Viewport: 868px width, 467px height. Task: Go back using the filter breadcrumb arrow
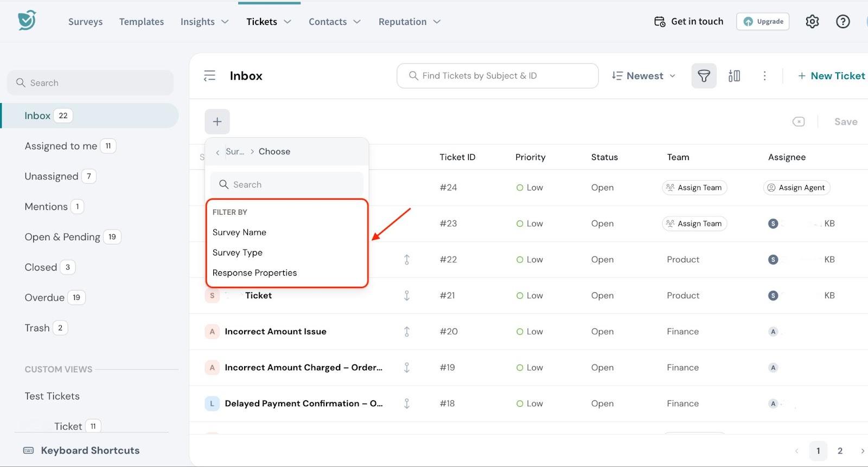point(218,152)
